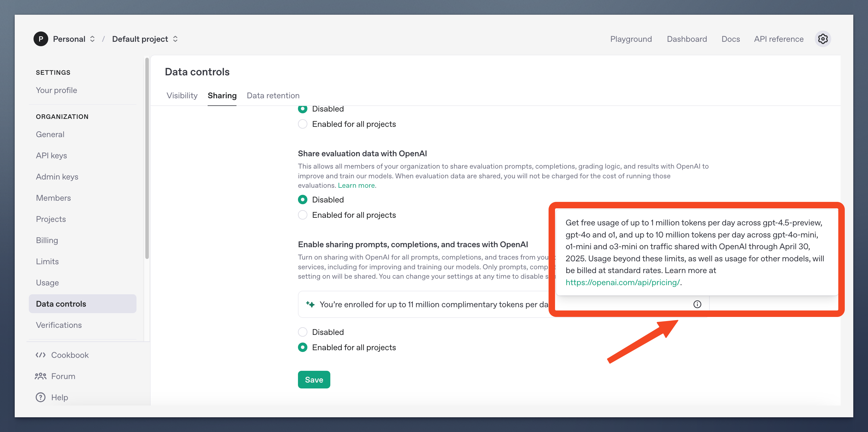Click the Personal avatar icon

coord(41,39)
